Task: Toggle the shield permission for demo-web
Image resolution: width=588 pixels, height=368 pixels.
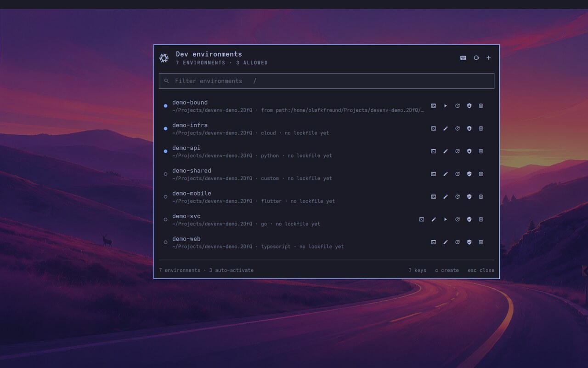Action: [469, 242]
